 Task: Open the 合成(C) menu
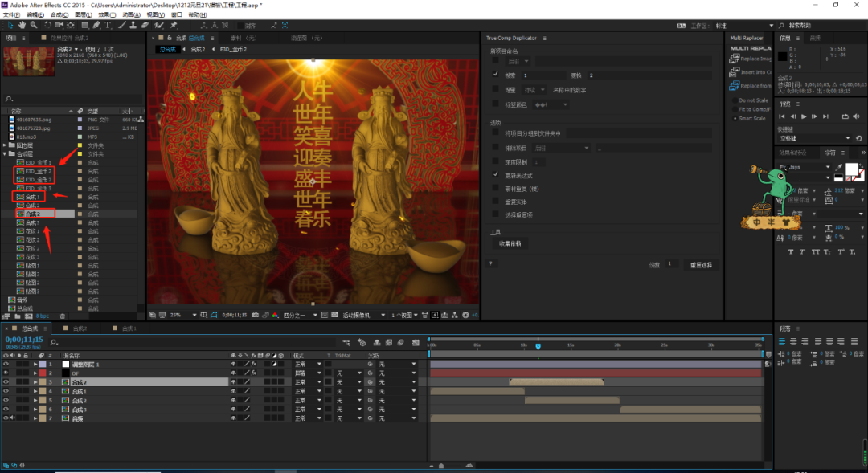pos(59,15)
